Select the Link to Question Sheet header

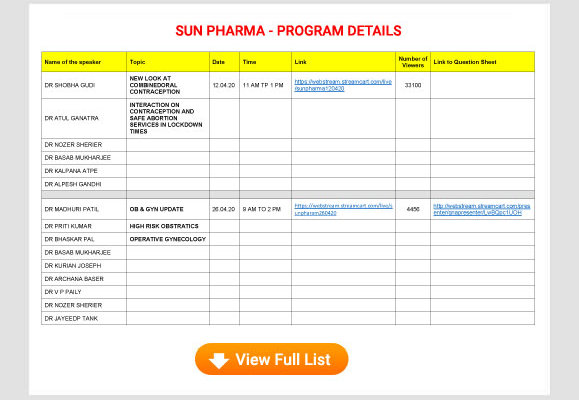coord(482,62)
